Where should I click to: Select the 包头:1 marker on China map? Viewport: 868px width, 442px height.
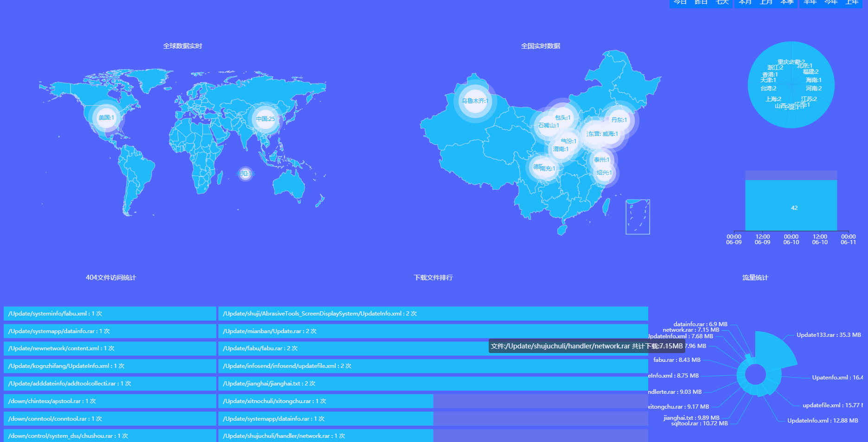coord(563,118)
